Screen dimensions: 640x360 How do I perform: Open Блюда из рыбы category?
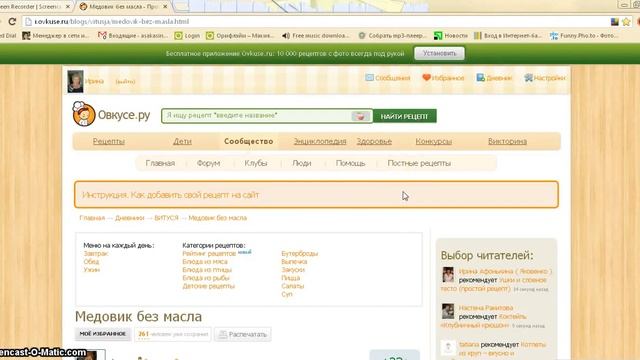[206, 278]
